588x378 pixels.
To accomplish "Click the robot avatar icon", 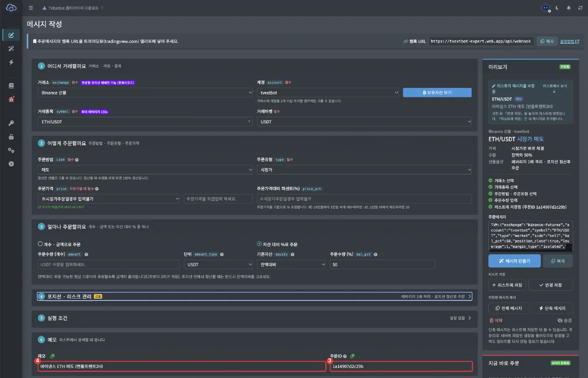I will pos(545,8).
